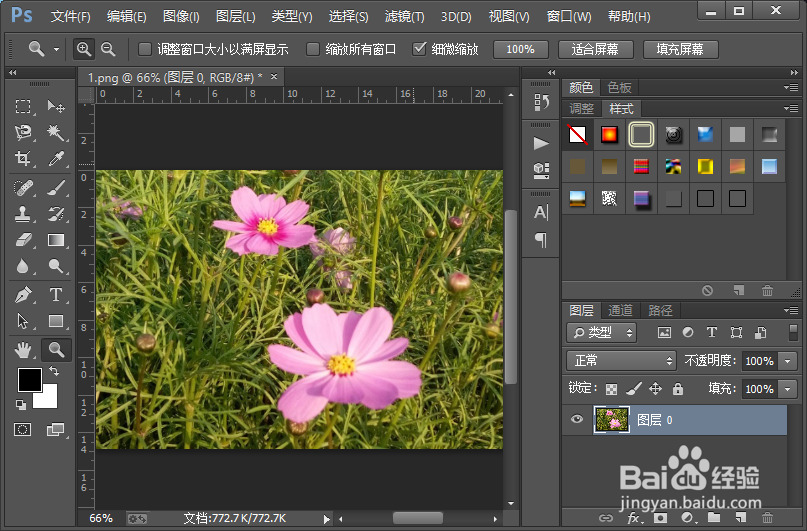This screenshot has width=807, height=531.
Task: Click the 填充屏幕 button
Action: pyautogui.click(x=680, y=49)
